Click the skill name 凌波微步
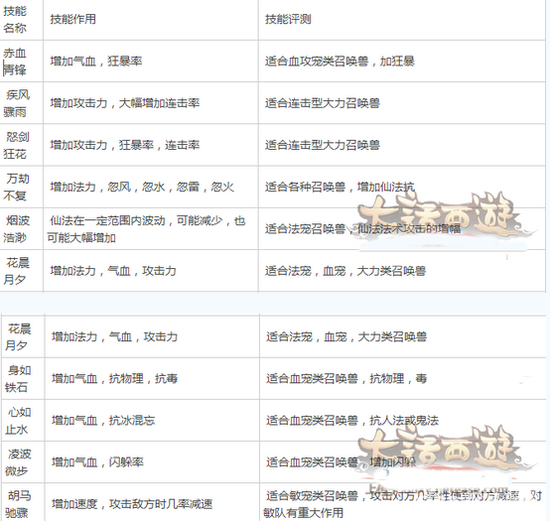Screen dimensions: 550x521 18,462
